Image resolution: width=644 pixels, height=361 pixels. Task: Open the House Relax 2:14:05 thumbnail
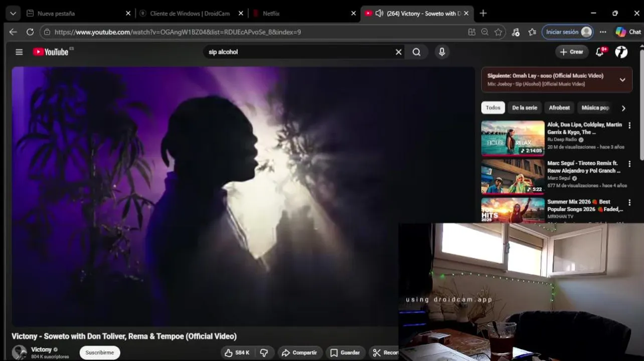tap(513, 139)
